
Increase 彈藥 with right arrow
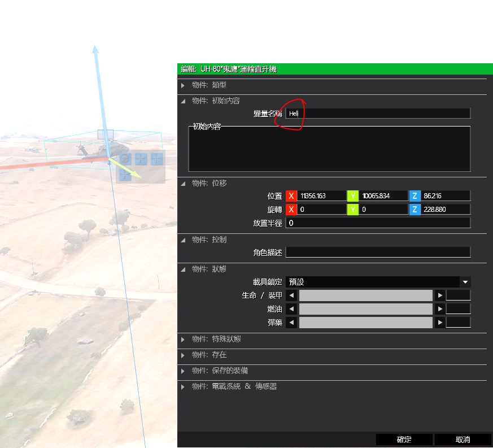[x=440, y=323]
